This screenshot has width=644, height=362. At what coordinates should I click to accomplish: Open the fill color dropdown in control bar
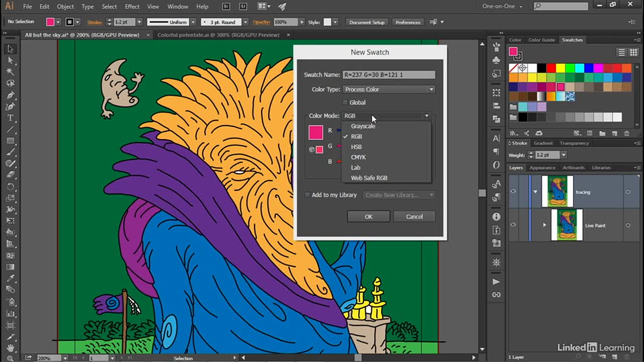click(x=59, y=22)
